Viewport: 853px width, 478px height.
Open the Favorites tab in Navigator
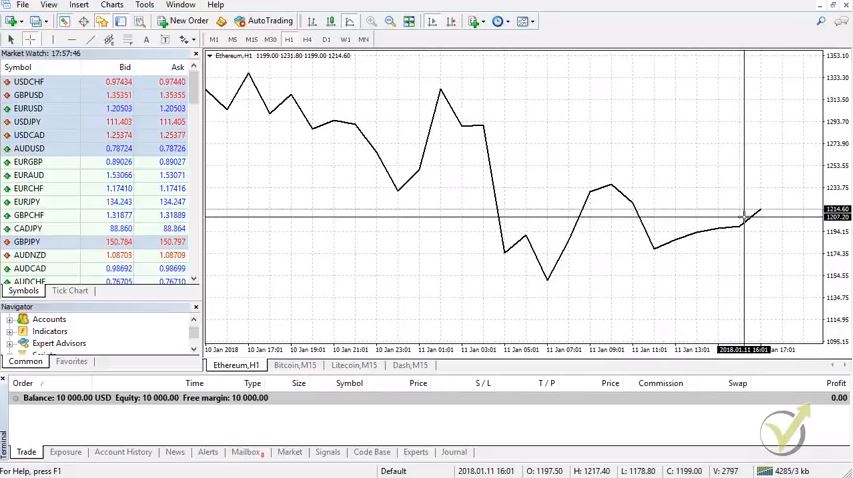[x=71, y=361]
